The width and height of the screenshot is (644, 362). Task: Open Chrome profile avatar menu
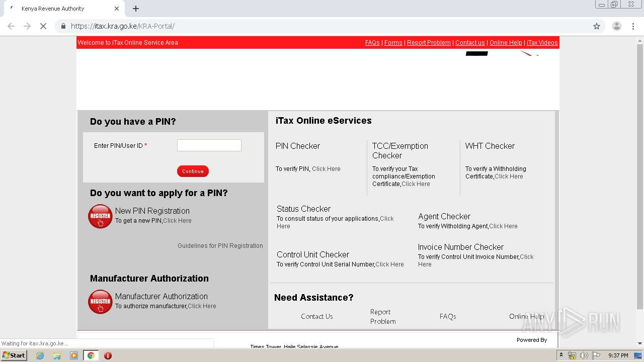click(616, 26)
